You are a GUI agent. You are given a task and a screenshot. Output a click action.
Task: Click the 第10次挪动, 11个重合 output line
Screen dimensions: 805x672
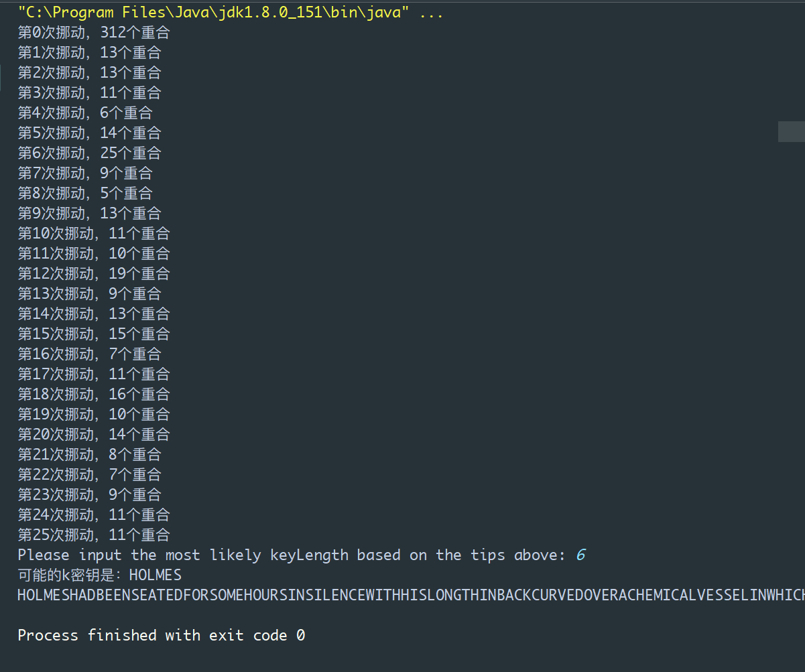pyautogui.click(x=94, y=233)
